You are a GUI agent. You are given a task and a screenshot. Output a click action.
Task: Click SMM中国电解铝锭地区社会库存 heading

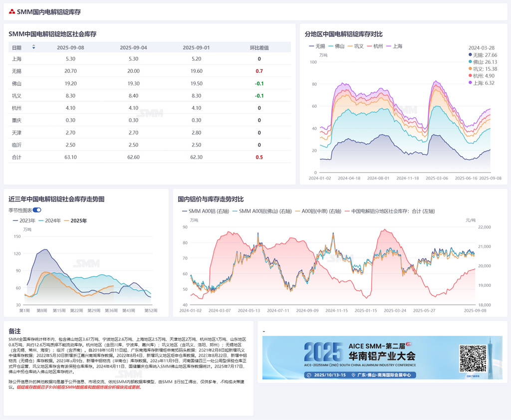[x=52, y=34]
